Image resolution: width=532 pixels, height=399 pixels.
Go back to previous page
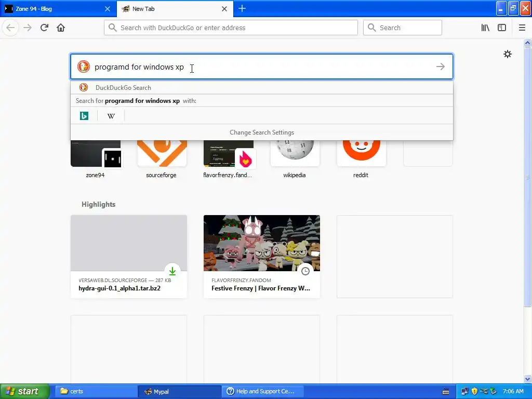pos(10,28)
